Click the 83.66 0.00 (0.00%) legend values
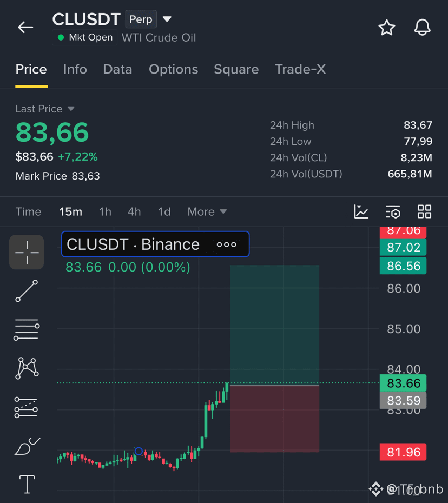Screen dimensions: 448x503 pos(128,267)
